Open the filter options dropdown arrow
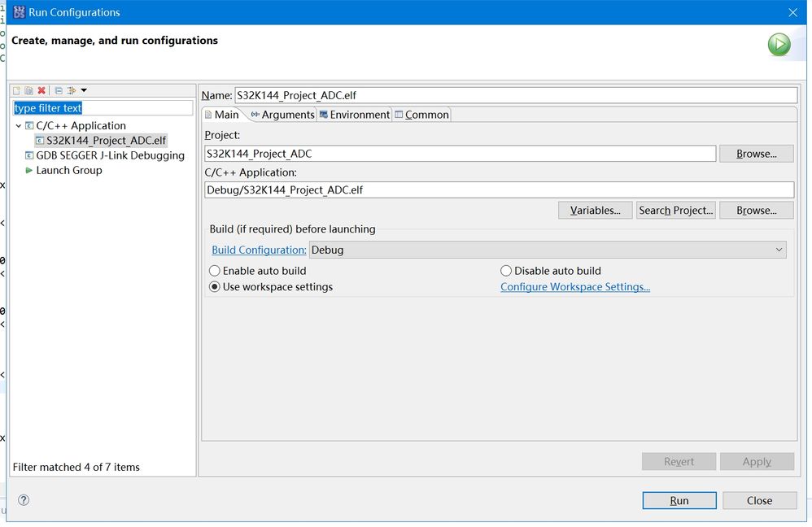The image size is (812, 527). (83, 90)
